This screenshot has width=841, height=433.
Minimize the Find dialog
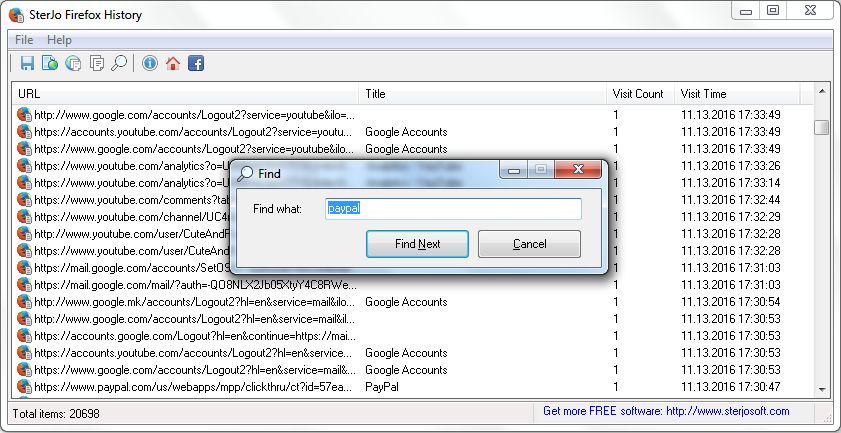(514, 170)
